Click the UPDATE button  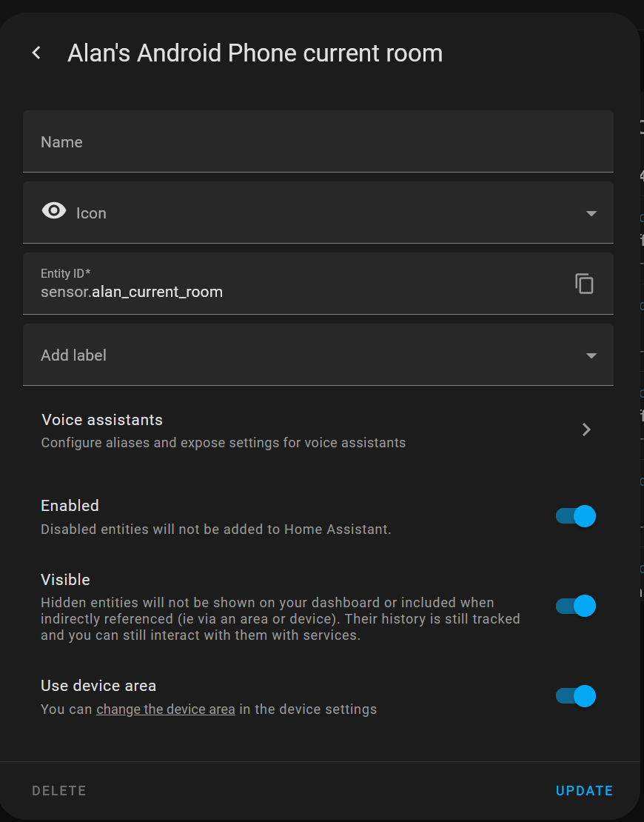(x=584, y=791)
